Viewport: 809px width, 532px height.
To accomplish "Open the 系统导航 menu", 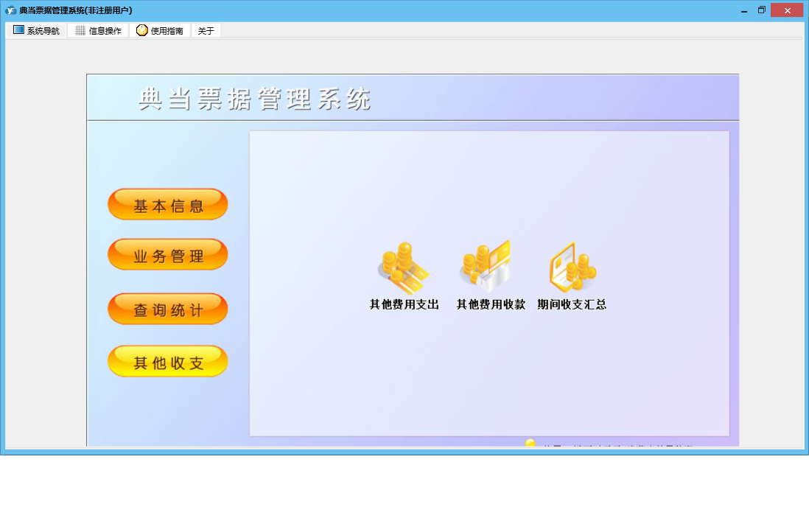I will click(x=36, y=30).
